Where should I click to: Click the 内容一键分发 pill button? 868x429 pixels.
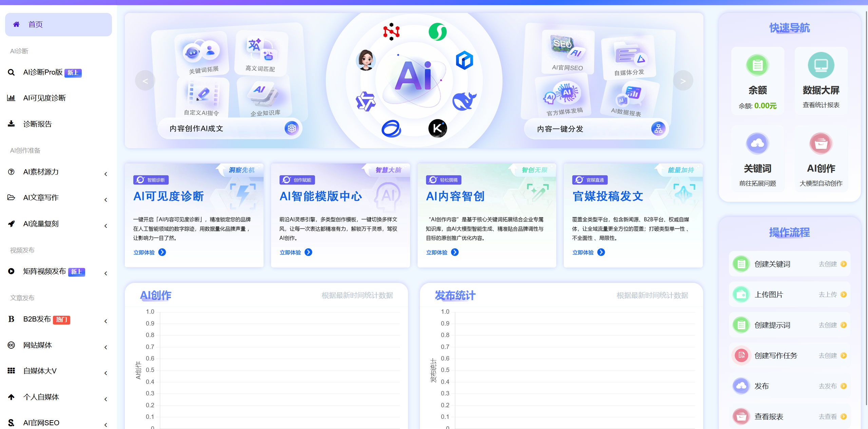click(596, 129)
